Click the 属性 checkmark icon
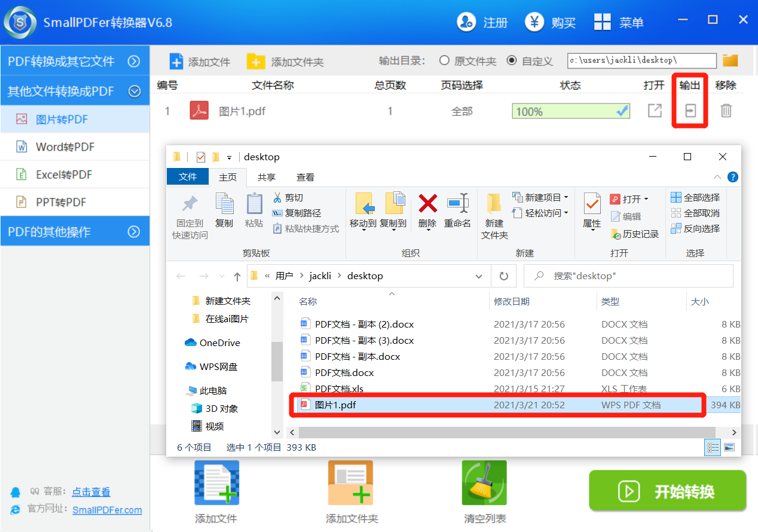Screen dimensions: 758x532 [x=592, y=203]
